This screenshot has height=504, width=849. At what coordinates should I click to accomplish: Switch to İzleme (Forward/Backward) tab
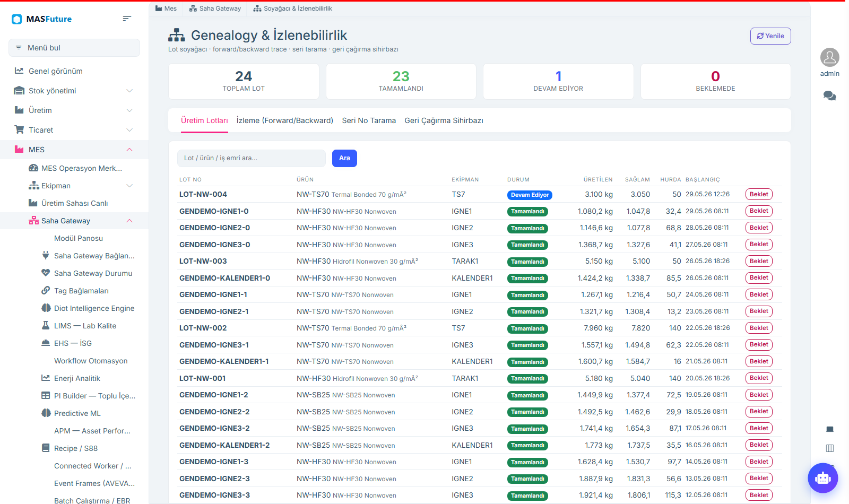coord(285,120)
